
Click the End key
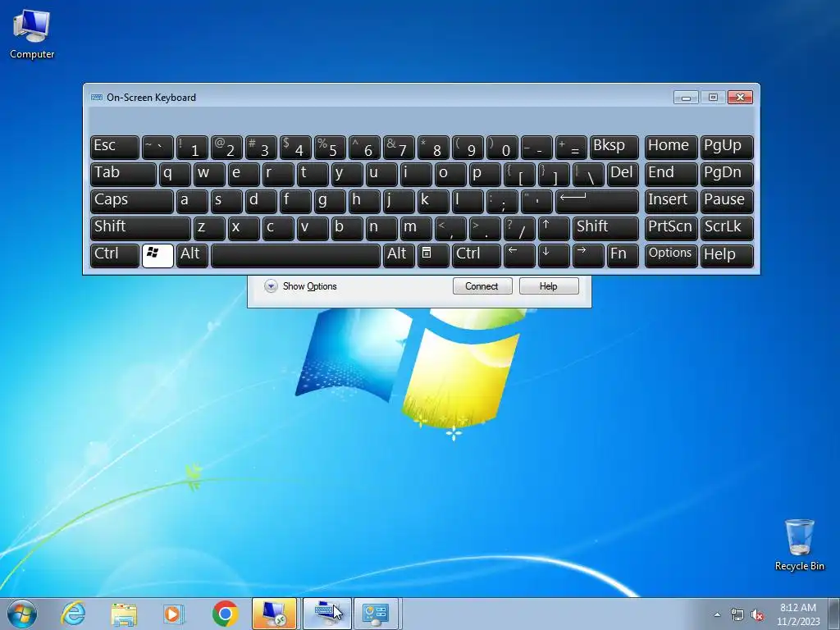tap(671, 174)
